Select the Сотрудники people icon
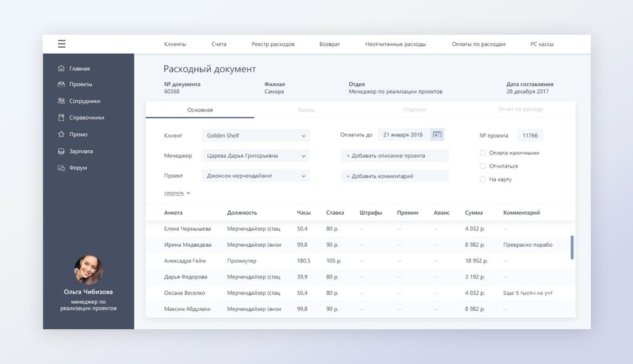The width and height of the screenshot is (633, 364). point(61,101)
